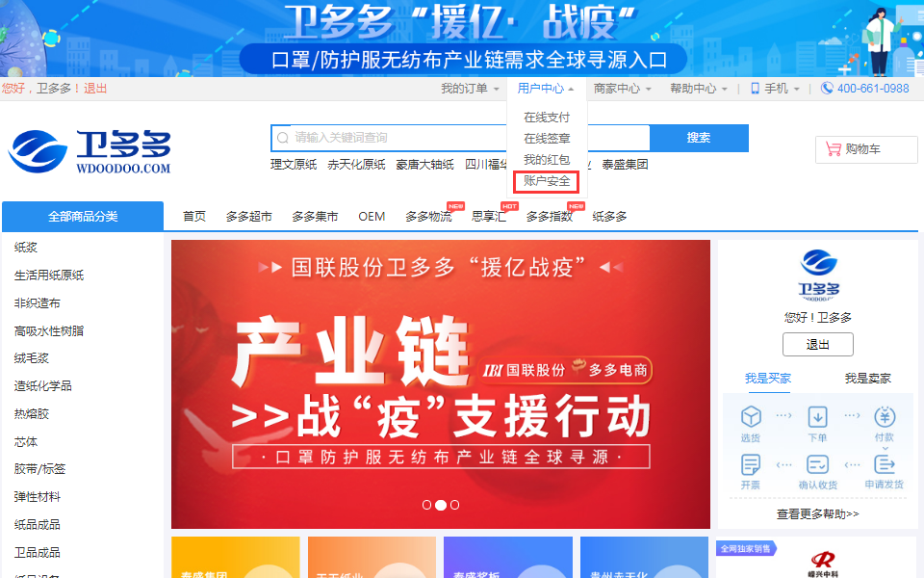Open the 卫品成品 category
The height and width of the screenshot is (578, 924).
(38, 552)
